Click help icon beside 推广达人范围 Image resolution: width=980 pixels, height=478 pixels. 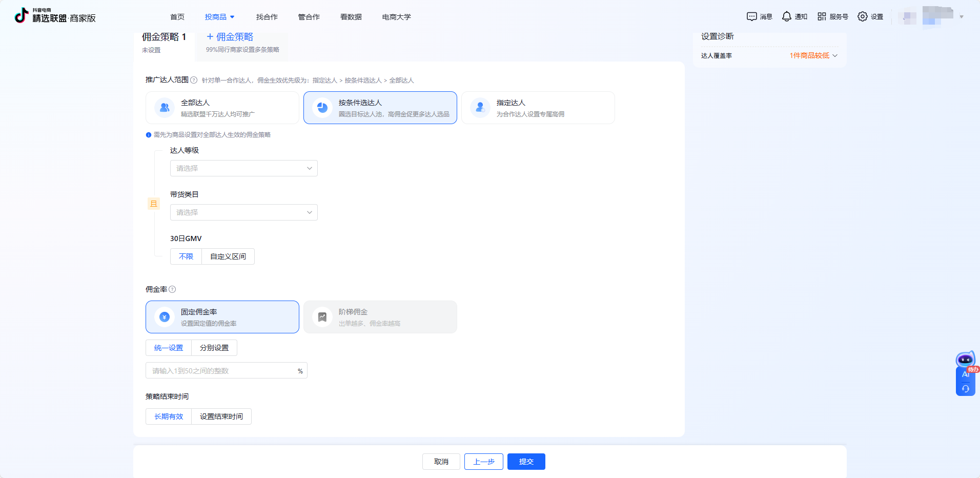pyautogui.click(x=194, y=80)
